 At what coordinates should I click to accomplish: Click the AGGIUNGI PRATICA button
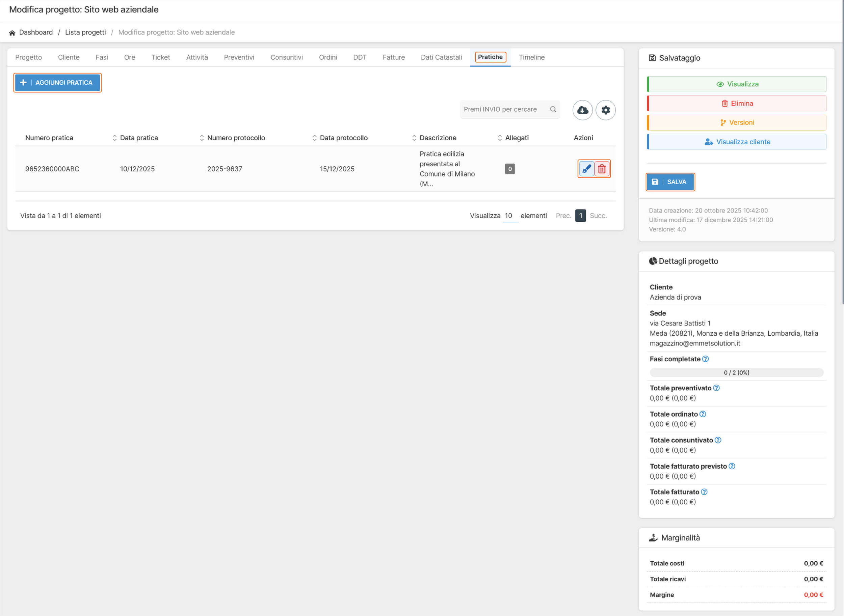[x=57, y=82]
